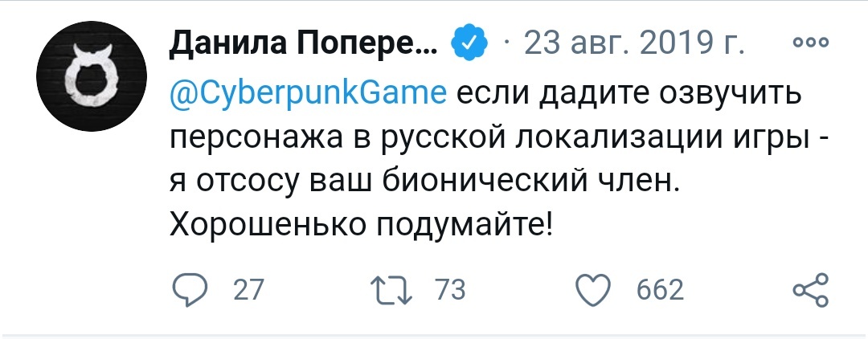868x339 pixels.
Task: Open the Данила Попере… profile name
Action: 303,43
